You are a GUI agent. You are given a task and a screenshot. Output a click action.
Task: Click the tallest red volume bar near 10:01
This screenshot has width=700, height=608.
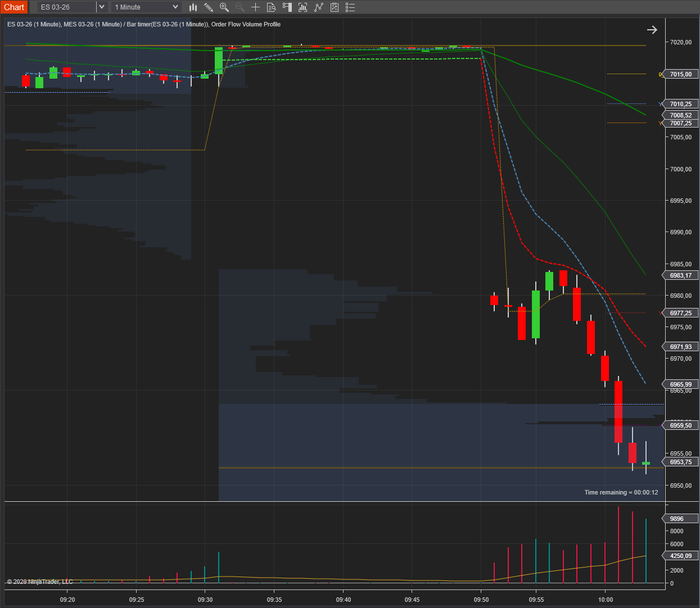pyautogui.click(x=618, y=545)
